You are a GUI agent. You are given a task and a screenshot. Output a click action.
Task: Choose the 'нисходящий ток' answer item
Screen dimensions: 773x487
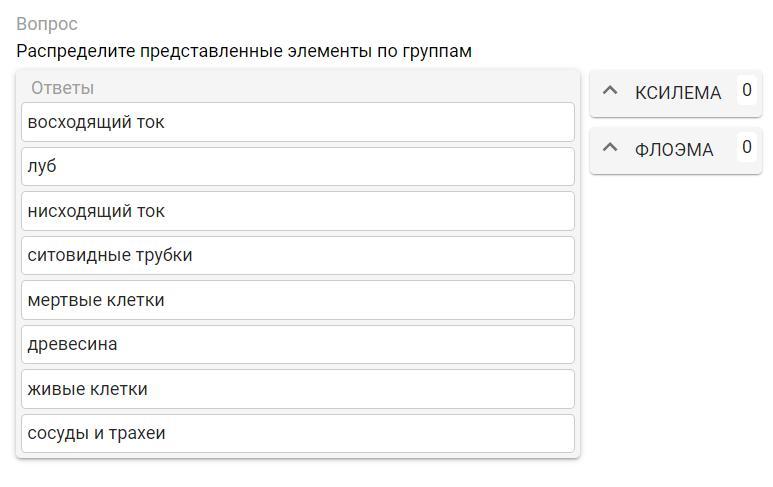point(96,211)
